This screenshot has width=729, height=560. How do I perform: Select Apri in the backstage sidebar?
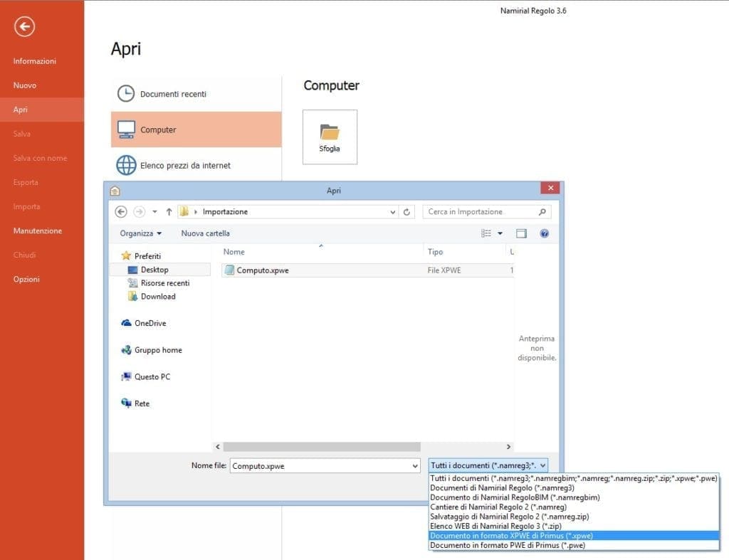(42, 110)
